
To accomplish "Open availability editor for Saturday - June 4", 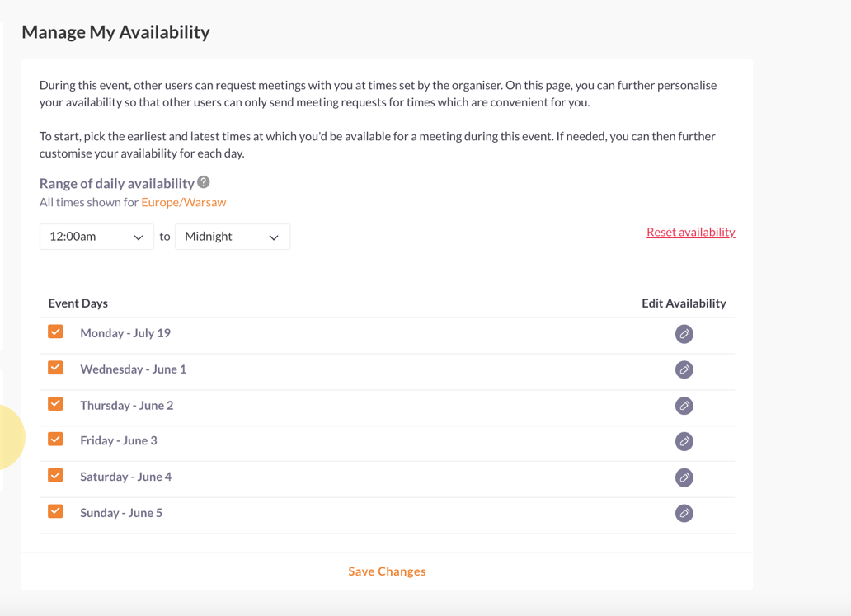I will 684,477.
